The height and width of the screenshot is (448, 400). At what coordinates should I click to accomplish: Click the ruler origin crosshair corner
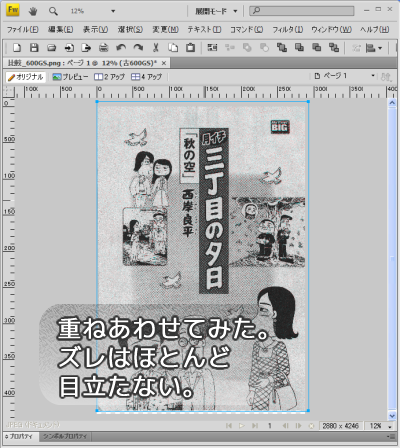[9, 92]
